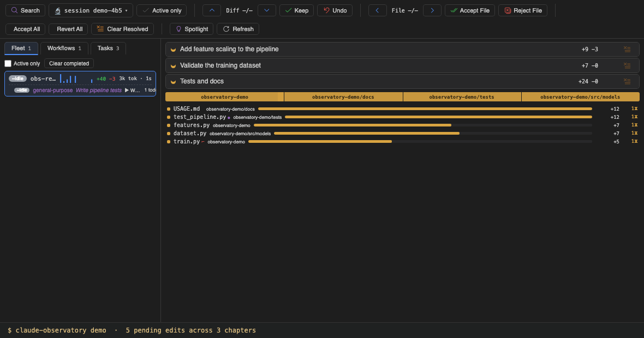Click the Diff -/- counter

tap(239, 11)
